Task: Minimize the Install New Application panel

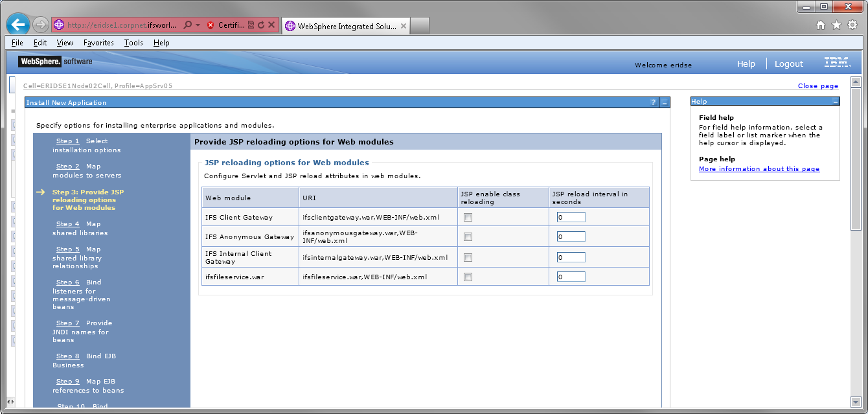Action: click(664, 102)
